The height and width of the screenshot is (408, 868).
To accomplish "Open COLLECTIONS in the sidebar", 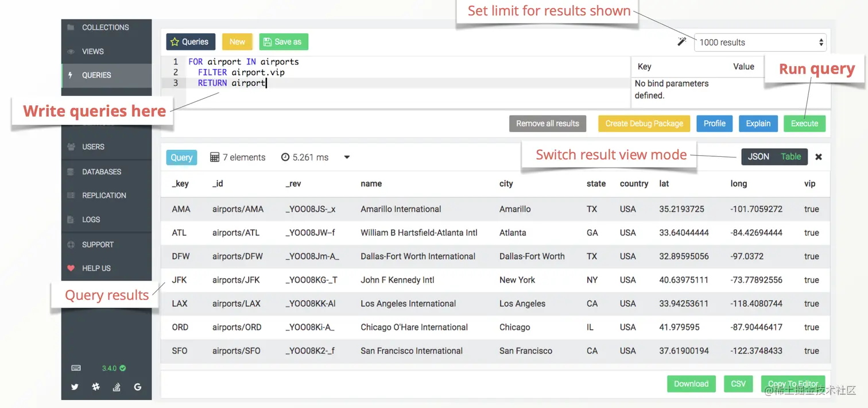I will point(107,27).
